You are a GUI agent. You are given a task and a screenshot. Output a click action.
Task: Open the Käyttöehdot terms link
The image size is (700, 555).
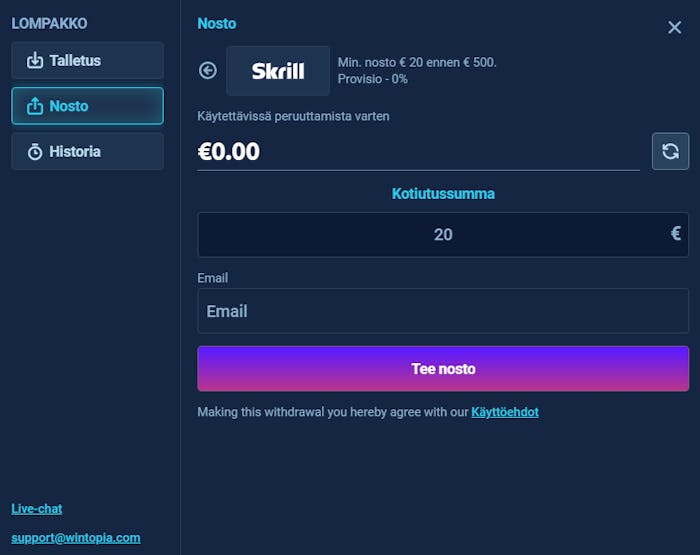point(505,412)
